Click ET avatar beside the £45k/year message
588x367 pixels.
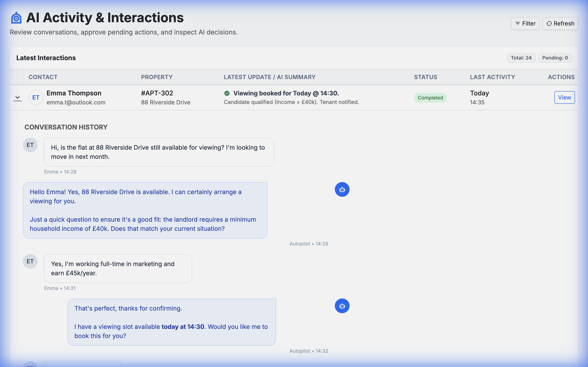tap(30, 261)
